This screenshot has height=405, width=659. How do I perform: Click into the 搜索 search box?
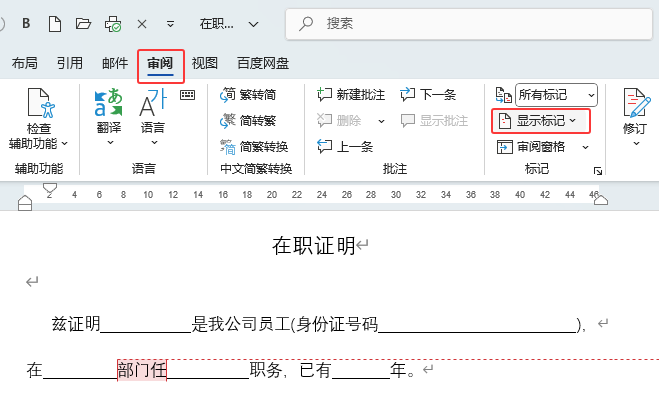tap(469, 24)
